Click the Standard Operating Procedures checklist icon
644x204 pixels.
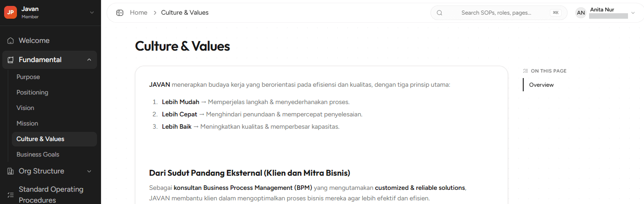coord(11,194)
